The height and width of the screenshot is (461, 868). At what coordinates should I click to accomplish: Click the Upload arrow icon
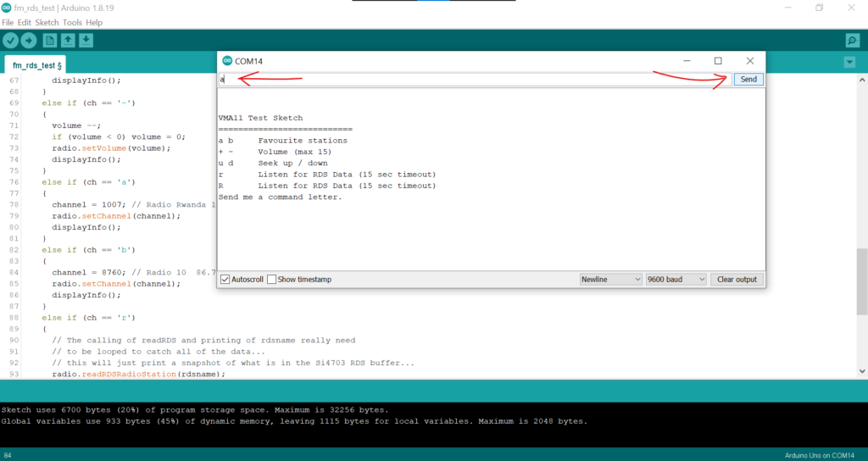30,41
